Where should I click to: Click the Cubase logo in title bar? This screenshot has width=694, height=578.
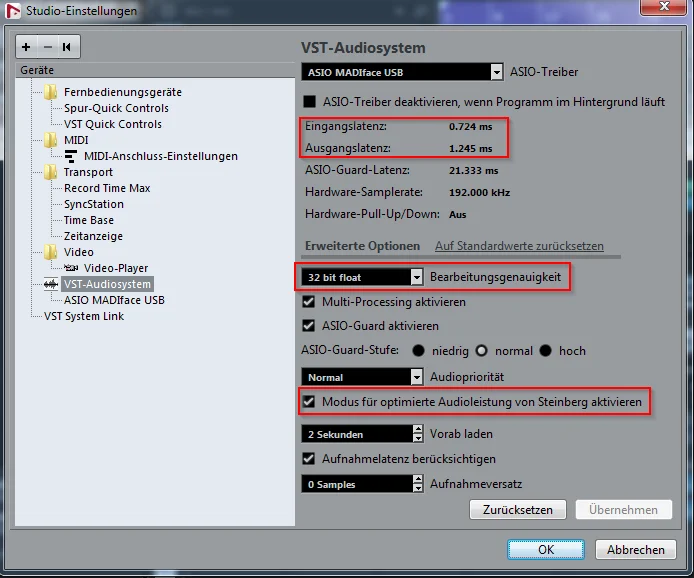click(13, 11)
